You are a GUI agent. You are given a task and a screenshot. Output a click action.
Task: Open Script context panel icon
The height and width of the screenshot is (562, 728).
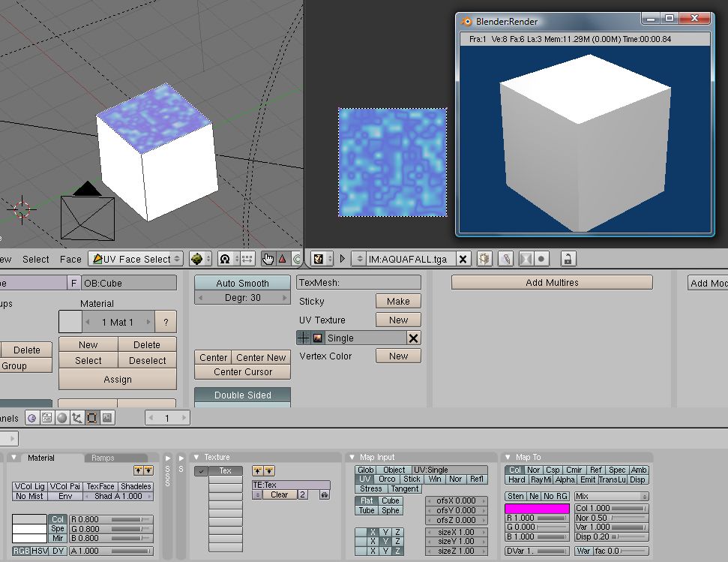47,418
